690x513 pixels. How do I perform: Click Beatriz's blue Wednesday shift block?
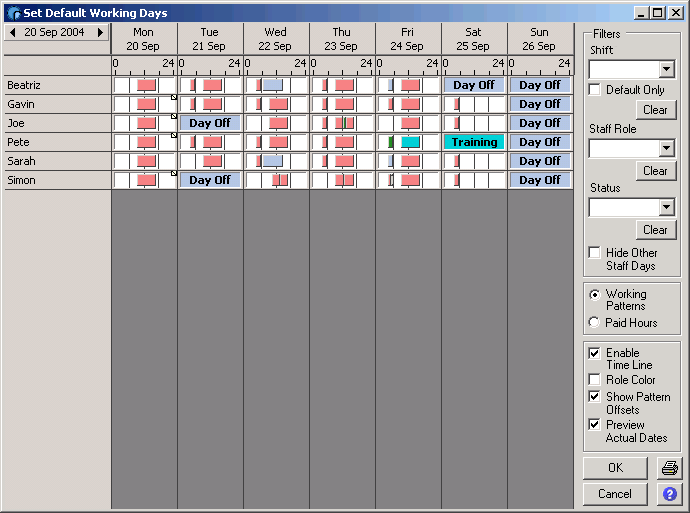pos(272,85)
